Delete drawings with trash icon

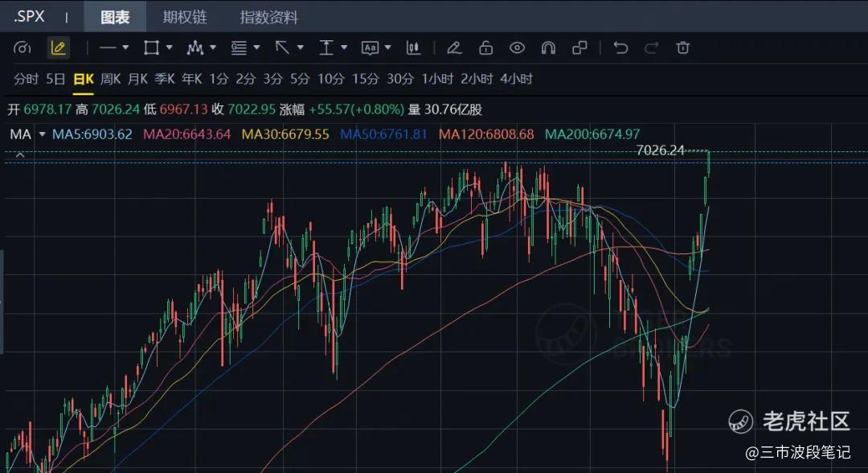[683, 48]
